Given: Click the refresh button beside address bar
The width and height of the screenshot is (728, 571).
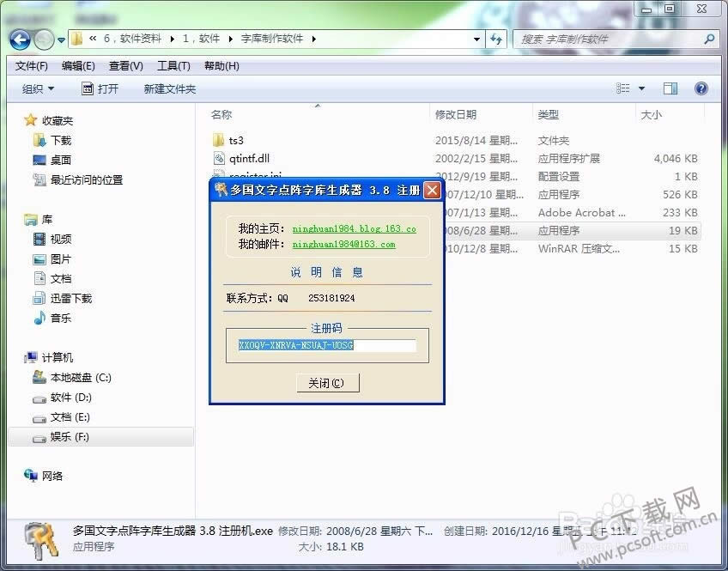Looking at the screenshot, I should (x=496, y=39).
